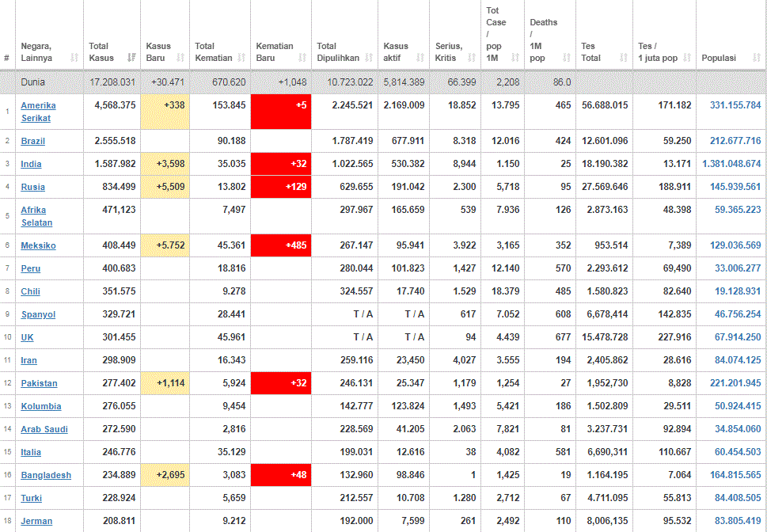767x532 pixels.
Task: Open the India country link
Action: [x=32, y=164]
